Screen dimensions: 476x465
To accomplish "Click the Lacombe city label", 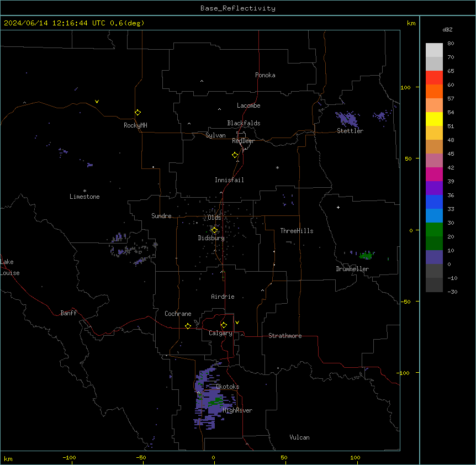I will pyautogui.click(x=248, y=105).
